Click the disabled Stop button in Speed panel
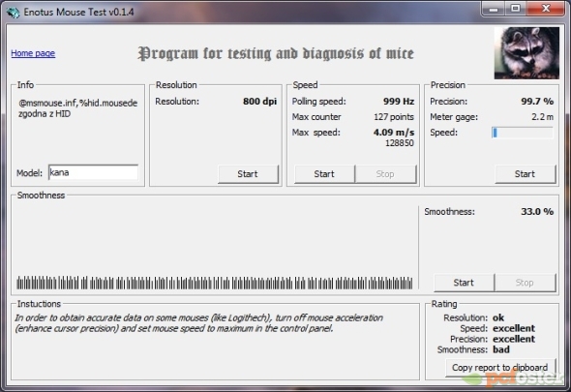This screenshot has width=571, height=392. coord(385,174)
